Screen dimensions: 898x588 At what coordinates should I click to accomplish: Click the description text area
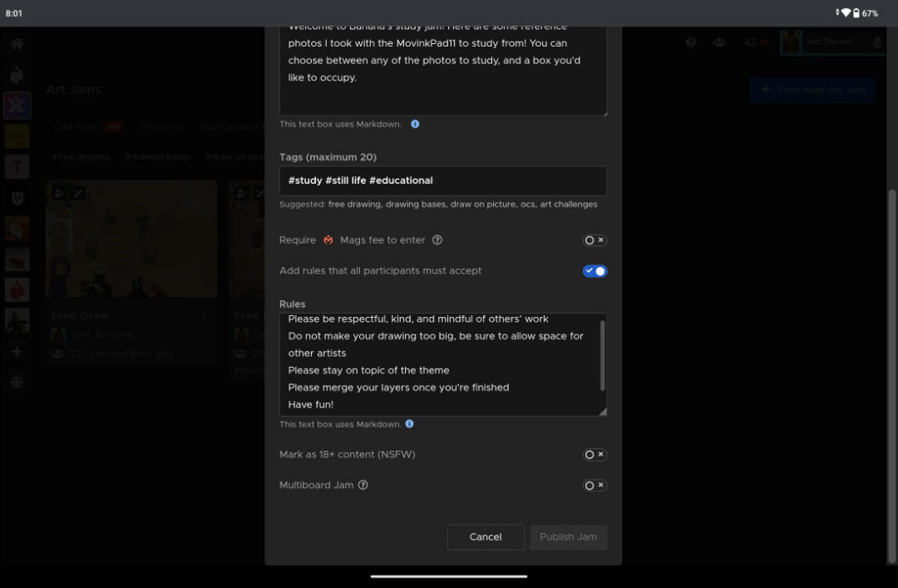click(442, 71)
